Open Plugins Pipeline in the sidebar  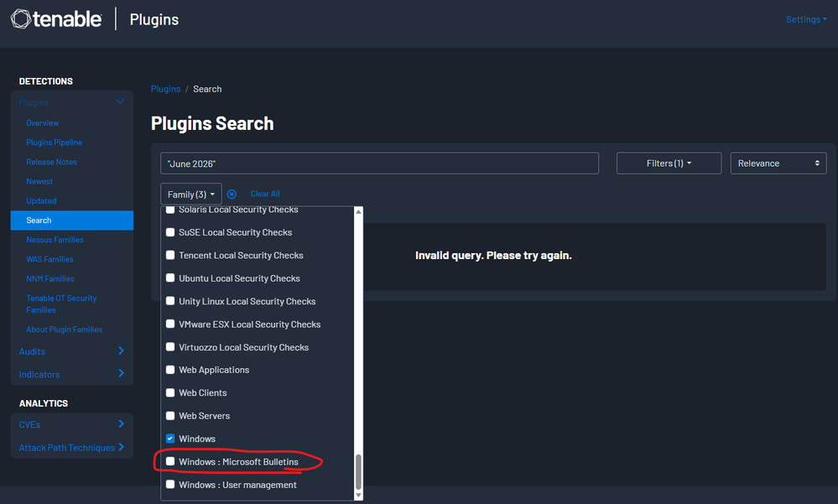(54, 143)
